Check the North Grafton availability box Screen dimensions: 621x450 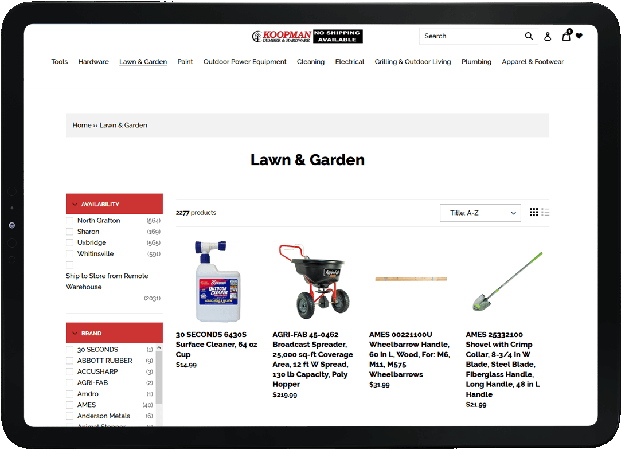70,220
